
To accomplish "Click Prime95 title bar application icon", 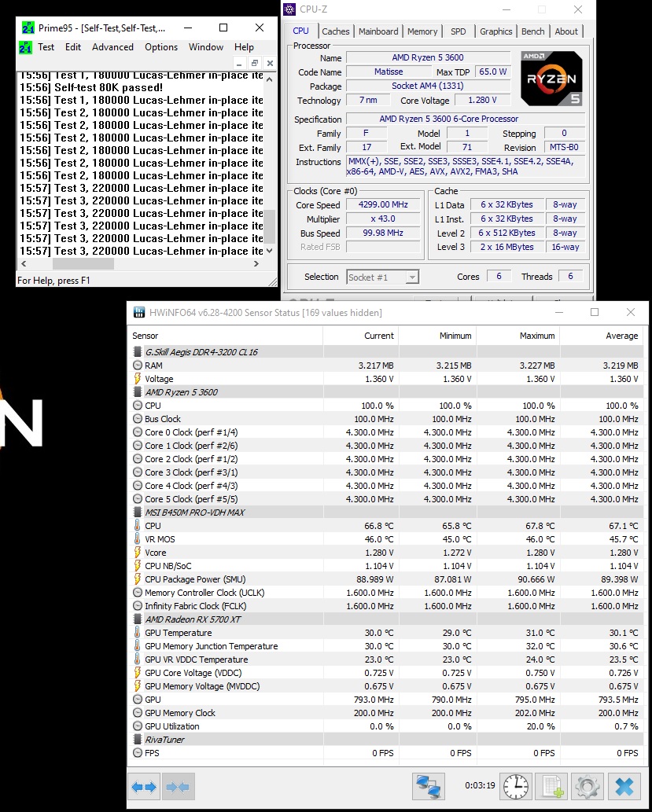I will pyautogui.click(x=28, y=28).
